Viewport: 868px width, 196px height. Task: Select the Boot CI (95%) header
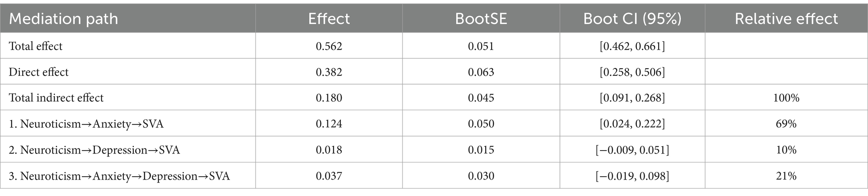[632, 19]
